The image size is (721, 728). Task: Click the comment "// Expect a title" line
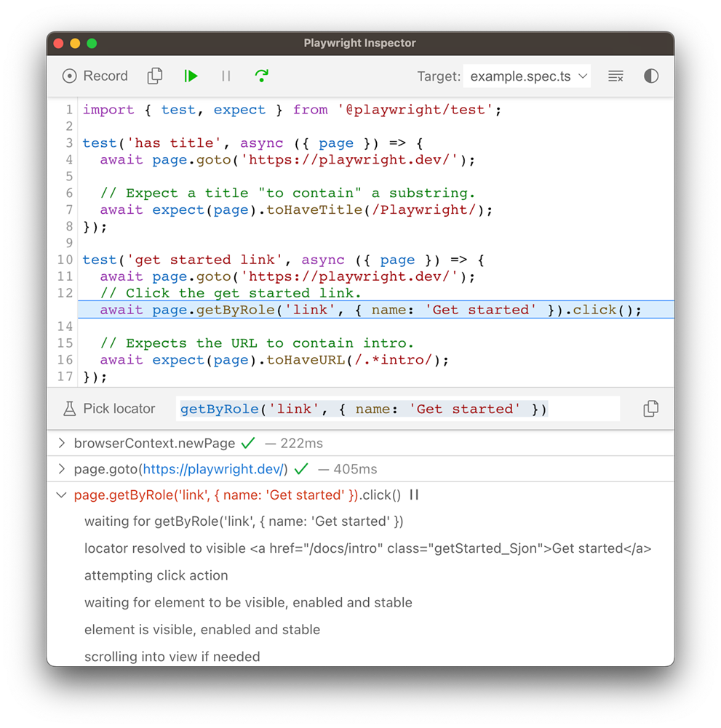click(x=287, y=193)
